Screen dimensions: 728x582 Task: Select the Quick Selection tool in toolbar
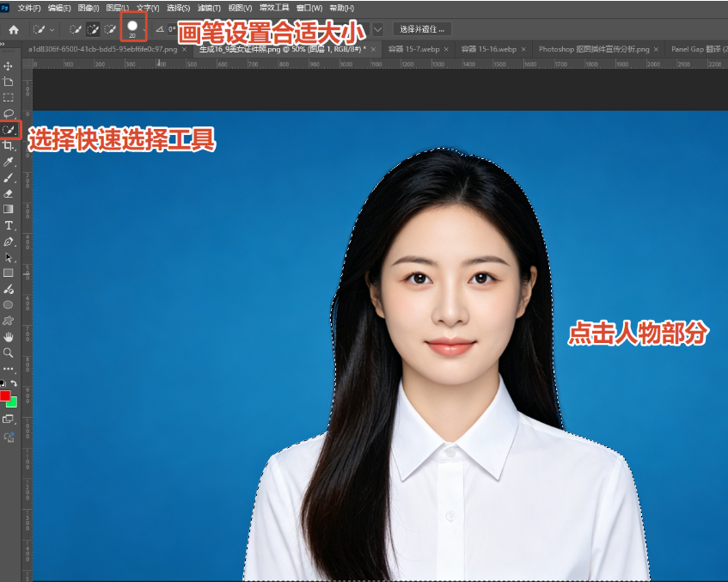point(9,130)
